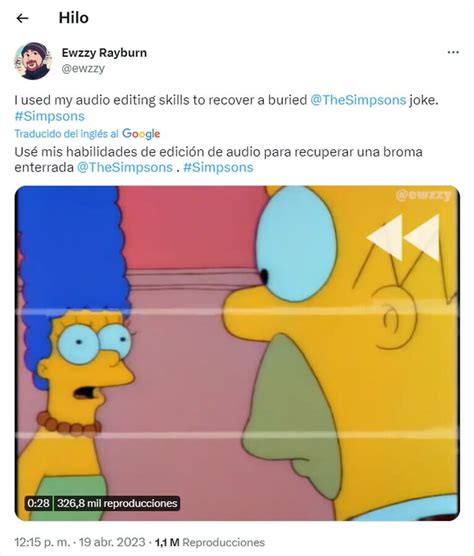Image resolution: width=474 pixels, height=556 pixels.
Task: Open the three-dot more options menu
Action: pyautogui.click(x=453, y=52)
